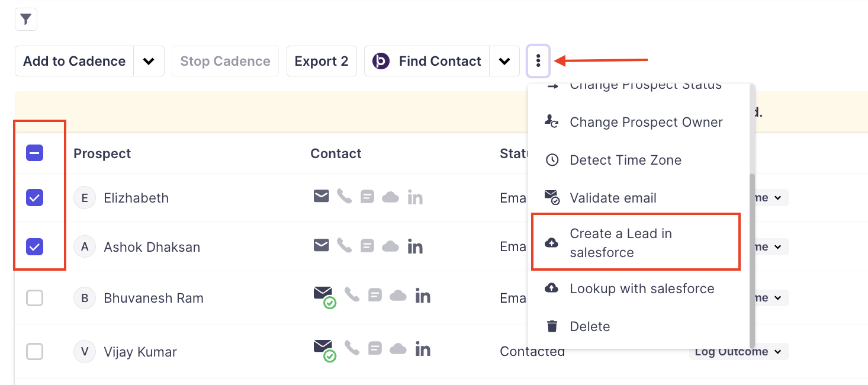Select the Bhuvanesh Ram checkbox

tap(35, 298)
